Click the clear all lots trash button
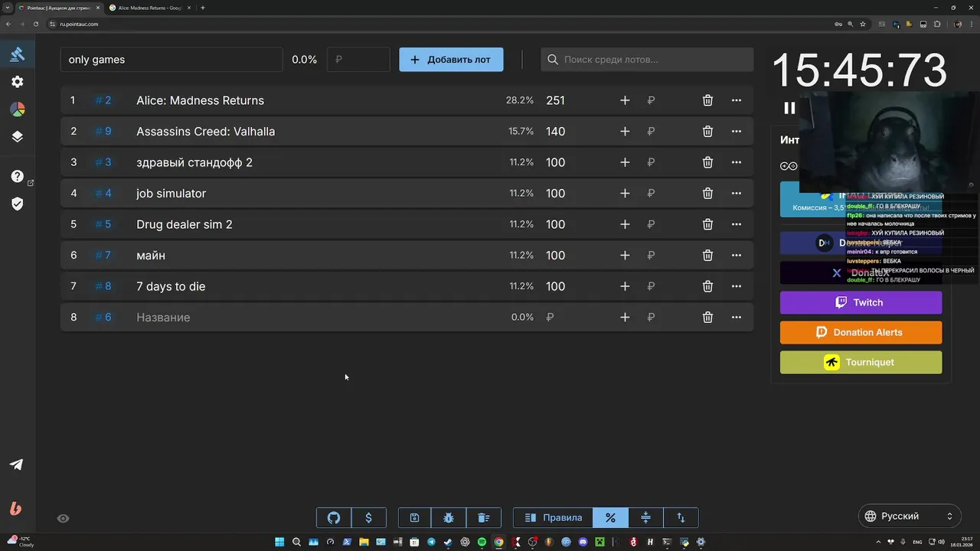 (x=483, y=517)
